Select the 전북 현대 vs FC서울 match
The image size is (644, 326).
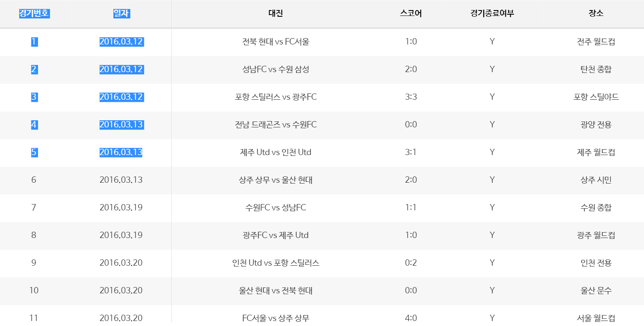[275, 41]
